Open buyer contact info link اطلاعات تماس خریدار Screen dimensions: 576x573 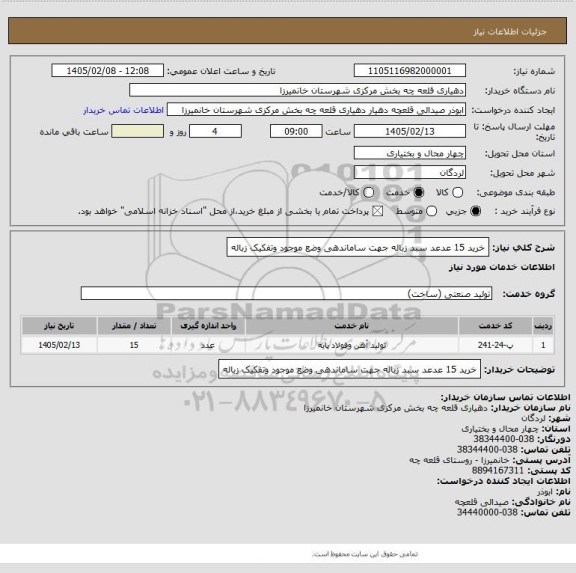click(123, 110)
